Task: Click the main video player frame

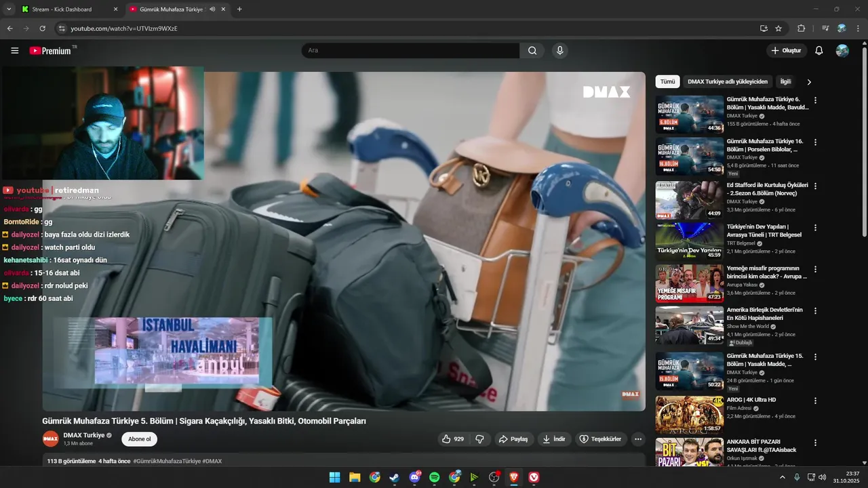Action: tap(344, 241)
